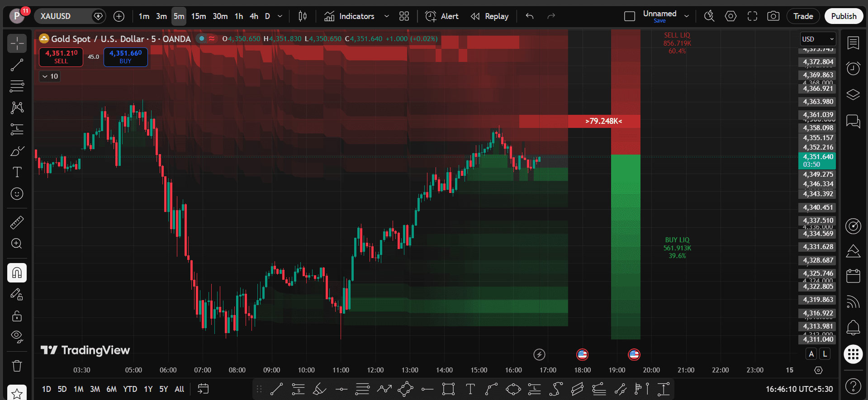Open the help center question icon
The width and height of the screenshot is (868, 400).
(853, 386)
